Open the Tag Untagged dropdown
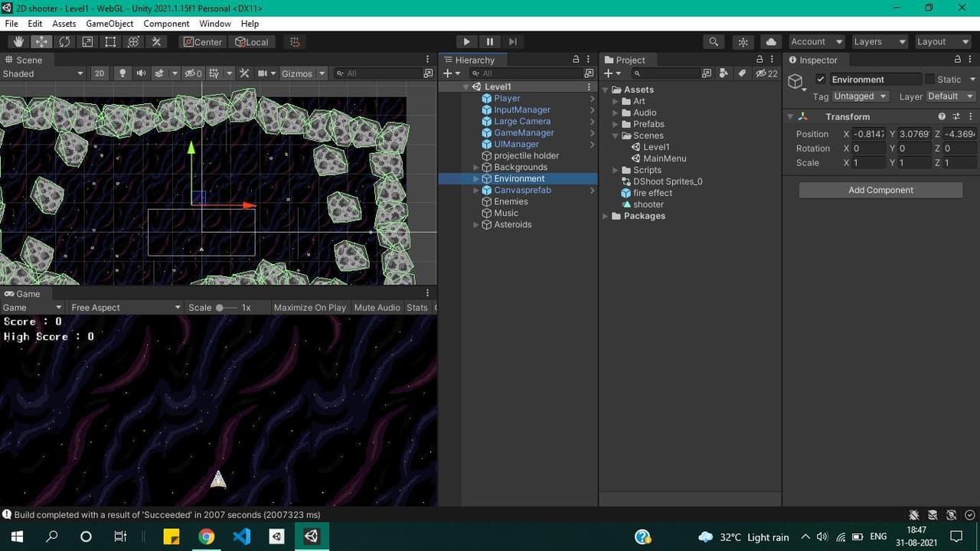 [861, 96]
